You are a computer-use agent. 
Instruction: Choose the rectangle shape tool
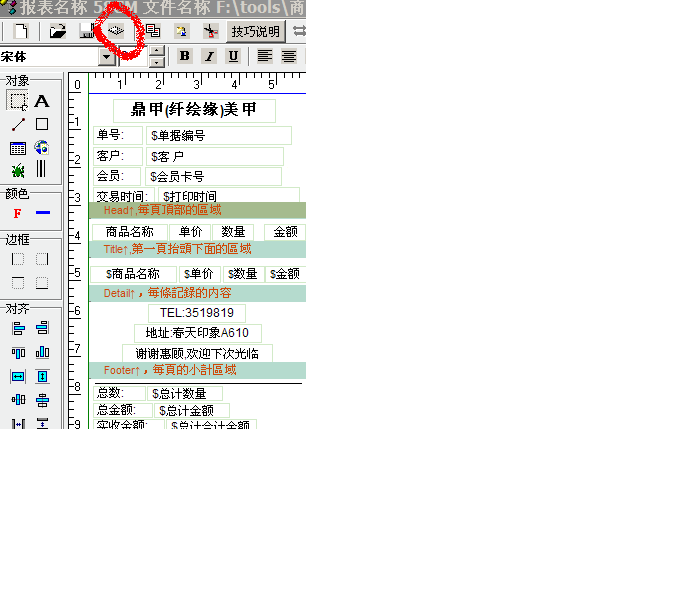point(42,125)
